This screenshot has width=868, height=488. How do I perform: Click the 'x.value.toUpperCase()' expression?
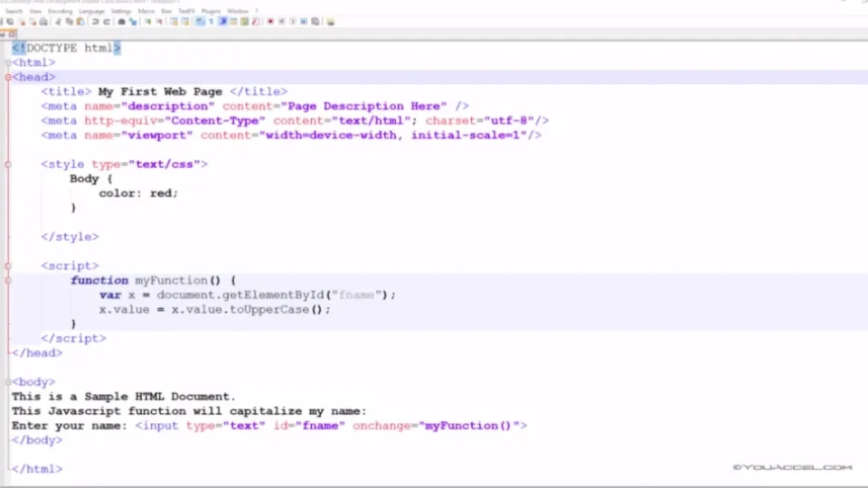pyautogui.click(x=248, y=310)
